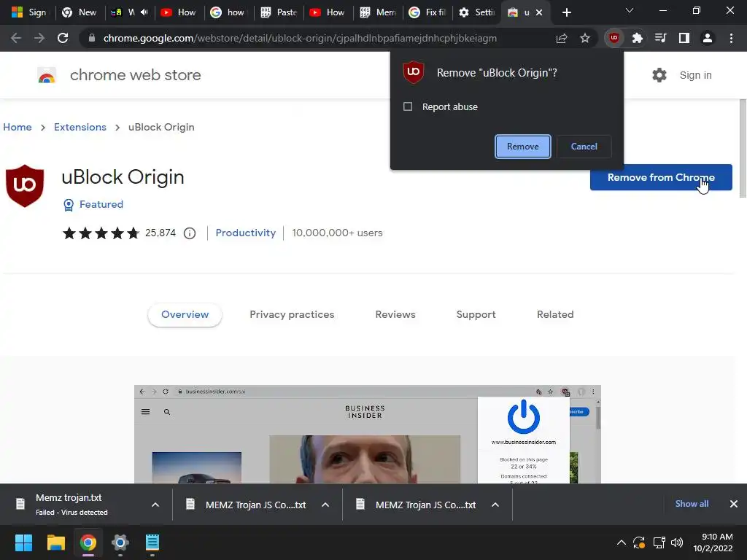This screenshot has height=560, width=747.
Task: Expand options for second MEMZ Trojan JS download
Action: pyautogui.click(x=325, y=505)
